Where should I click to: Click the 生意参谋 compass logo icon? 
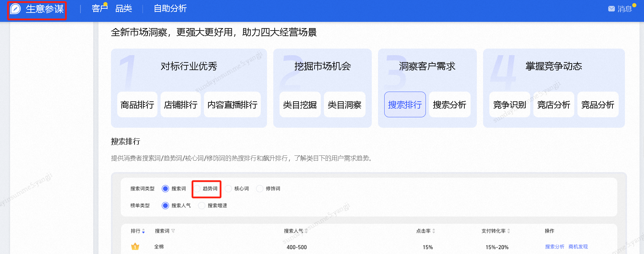click(16, 9)
